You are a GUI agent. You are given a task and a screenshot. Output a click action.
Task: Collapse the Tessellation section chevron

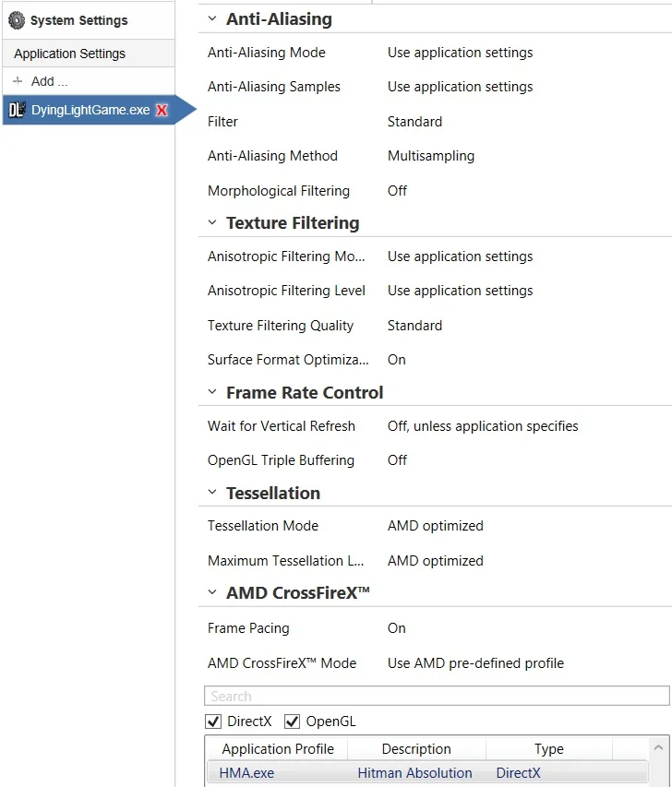212,493
